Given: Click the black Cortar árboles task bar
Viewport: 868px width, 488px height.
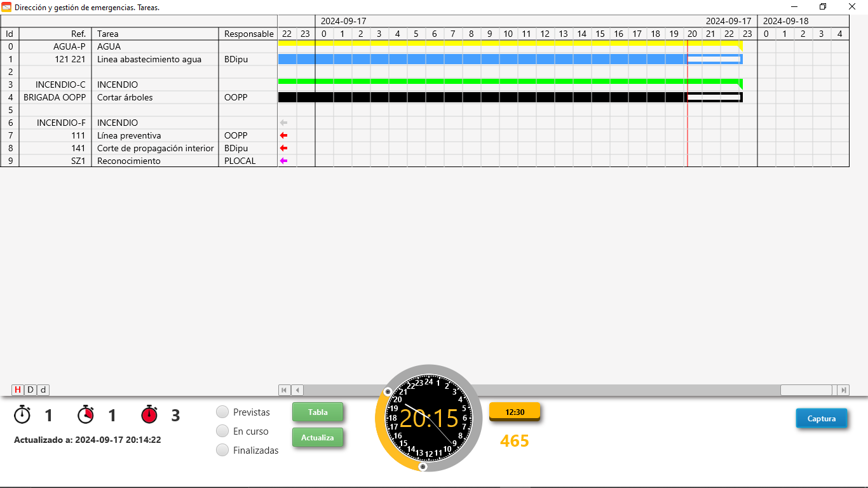Looking at the screenshot, I should click(x=510, y=97).
